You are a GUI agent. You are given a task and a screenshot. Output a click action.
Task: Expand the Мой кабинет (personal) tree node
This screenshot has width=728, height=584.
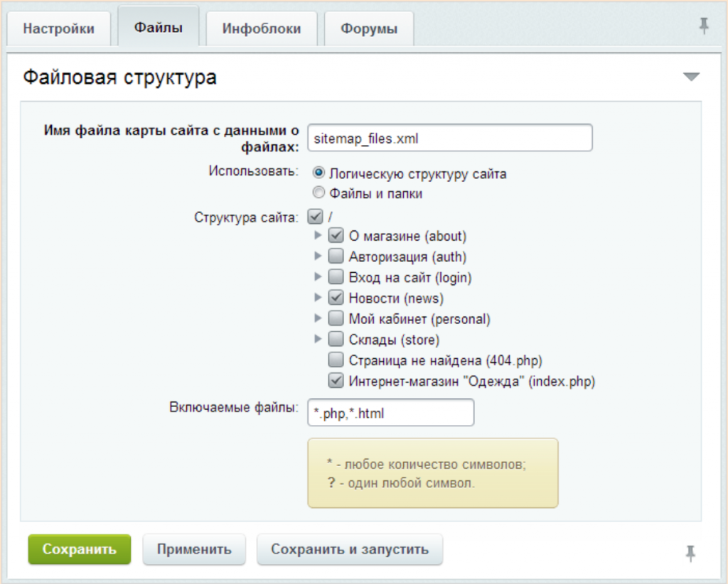click(x=318, y=318)
